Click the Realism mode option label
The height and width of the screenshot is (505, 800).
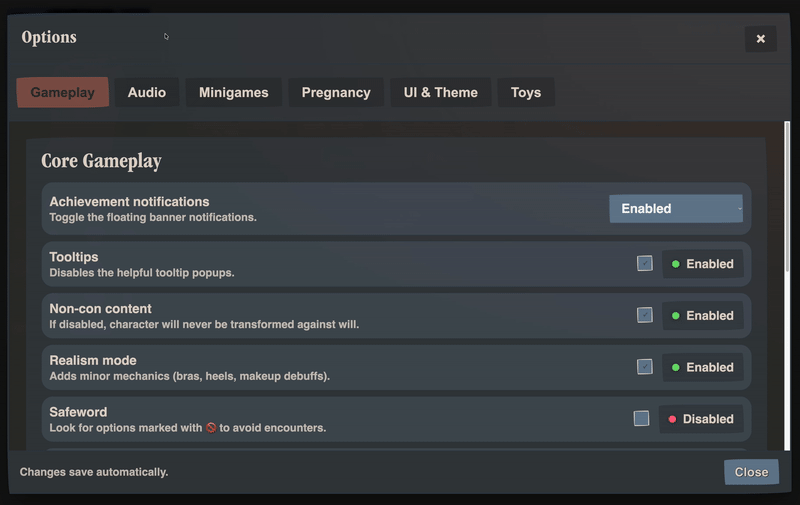coord(93,360)
